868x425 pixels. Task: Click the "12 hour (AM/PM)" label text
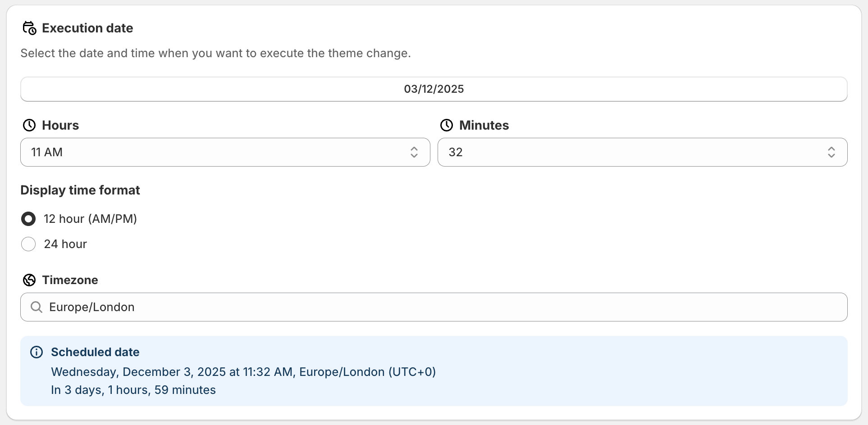pos(90,219)
